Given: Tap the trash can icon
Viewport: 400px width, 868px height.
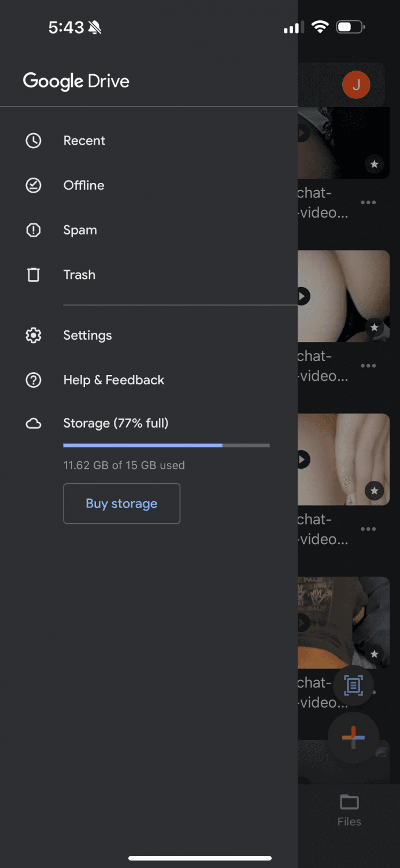Looking at the screenshot, I should (34, 275).
